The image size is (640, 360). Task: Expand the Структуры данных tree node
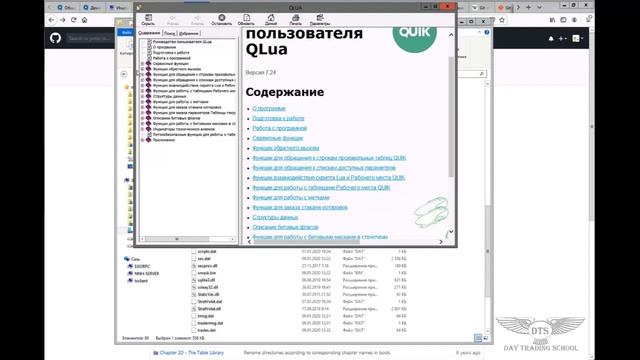(142, 96)
